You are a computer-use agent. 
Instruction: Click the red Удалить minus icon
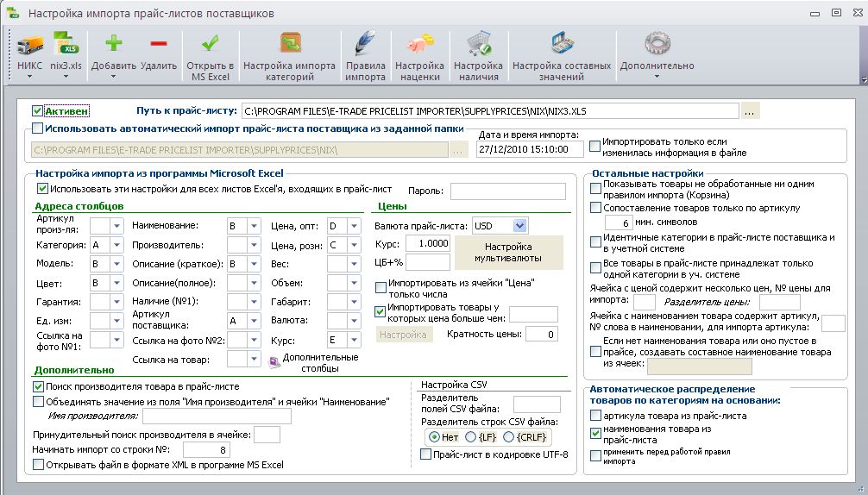click(x=158, y=44)
